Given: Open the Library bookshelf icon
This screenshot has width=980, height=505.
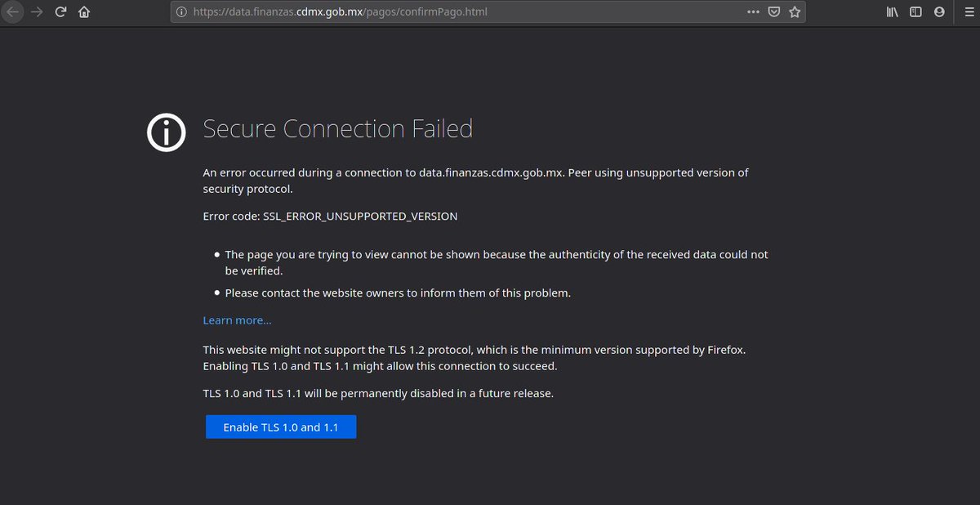Looking at the screenshot, I should pos(893,12).
